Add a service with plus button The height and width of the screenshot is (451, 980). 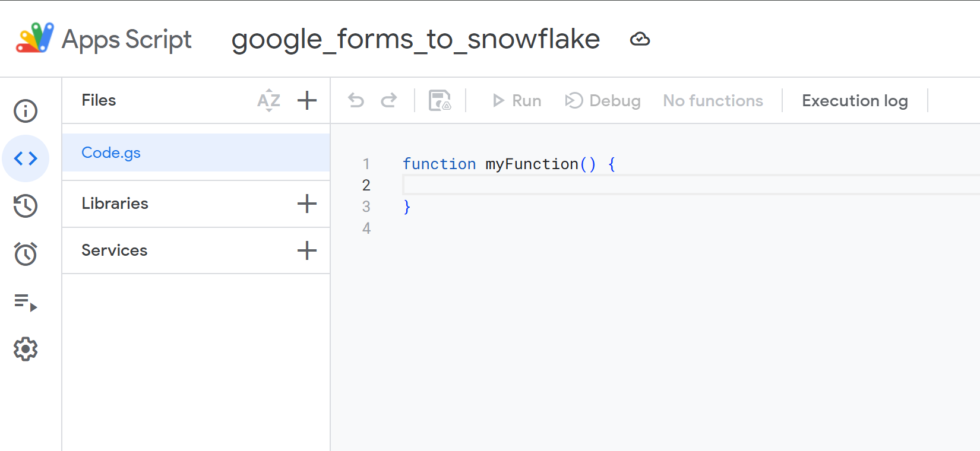(x=306, y=250)
